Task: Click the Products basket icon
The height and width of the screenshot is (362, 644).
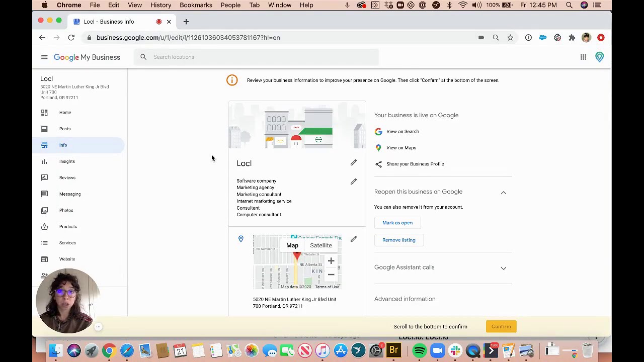Action: (44, 227)
